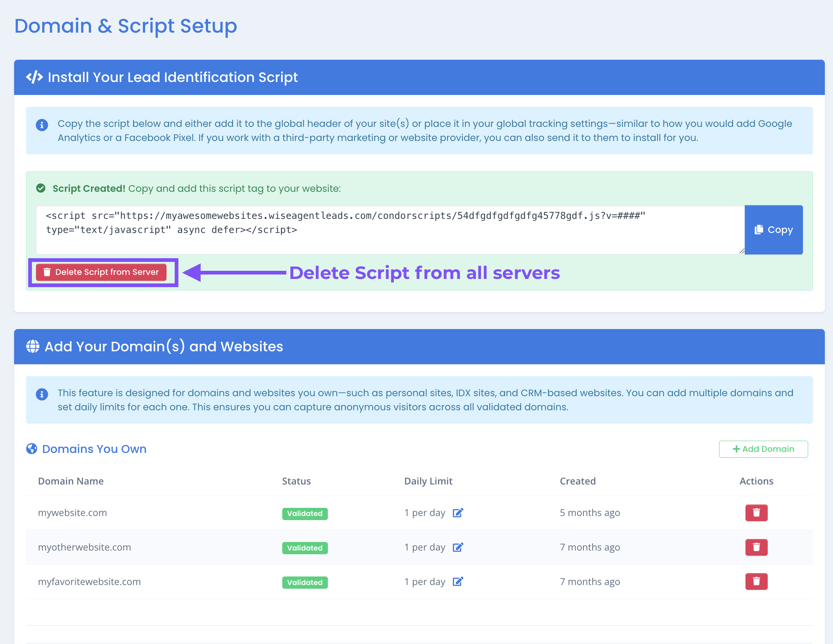This screenshot has height=644, width=833.
Task: Click the Daily Limit column header
Action: coord(428,481)
